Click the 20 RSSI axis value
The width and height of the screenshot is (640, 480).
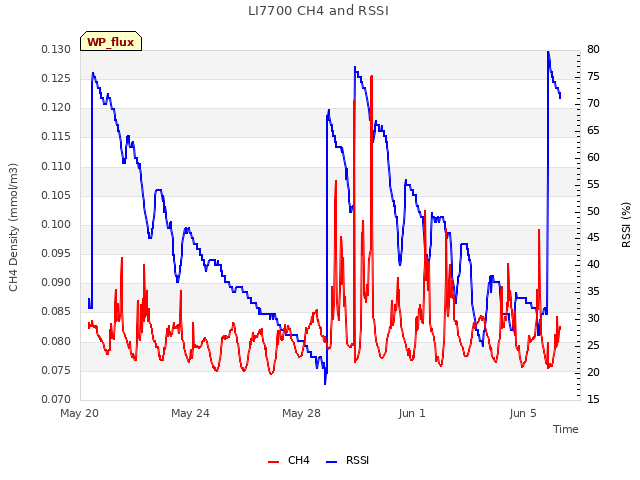(593, 372)
